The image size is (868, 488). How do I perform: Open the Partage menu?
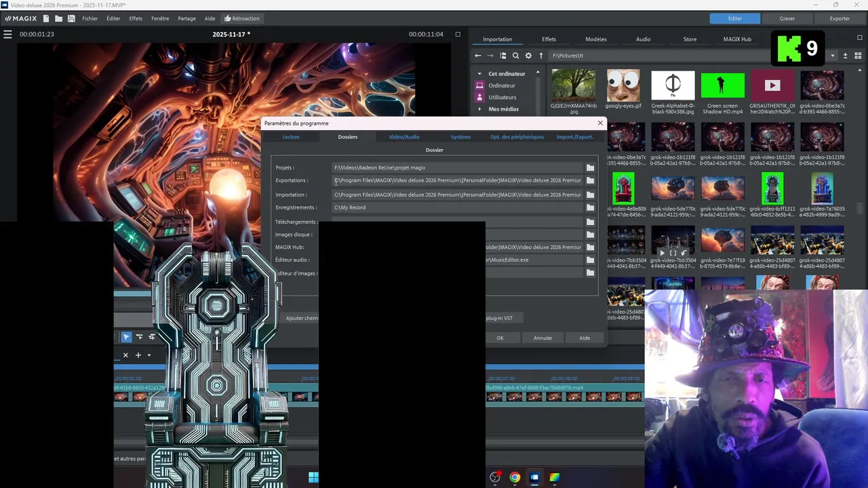(186, 18)
